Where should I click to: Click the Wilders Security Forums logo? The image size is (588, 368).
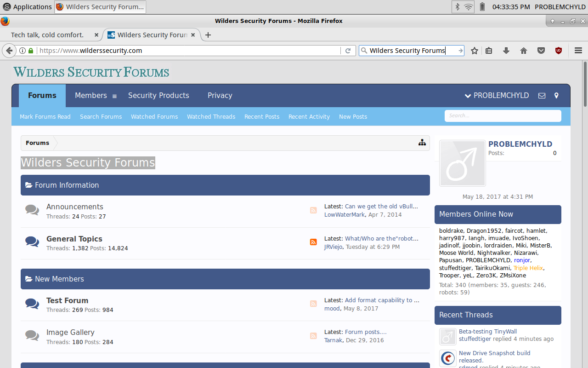click(91, 72)
